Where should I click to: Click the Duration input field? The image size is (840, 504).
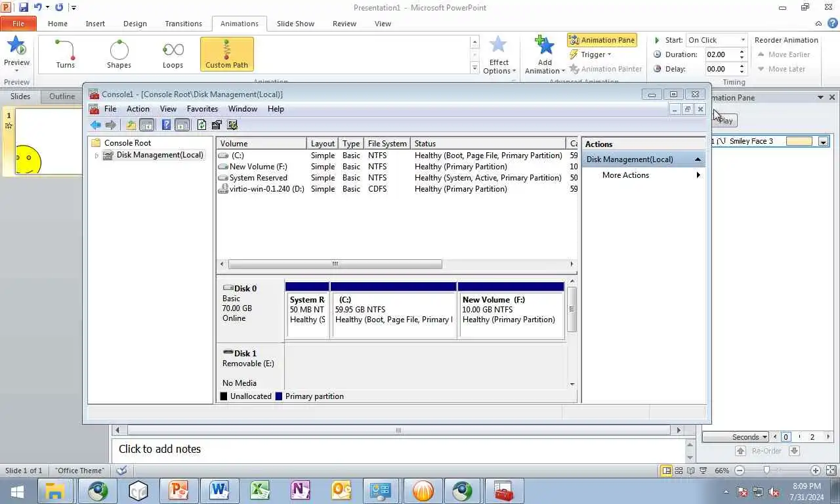click(x=721, y=54)
